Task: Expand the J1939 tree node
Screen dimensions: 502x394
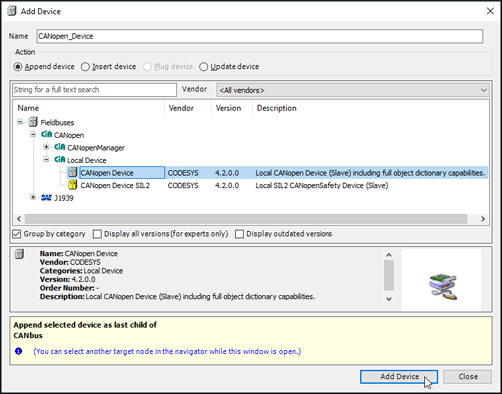Action: [33, 197]
